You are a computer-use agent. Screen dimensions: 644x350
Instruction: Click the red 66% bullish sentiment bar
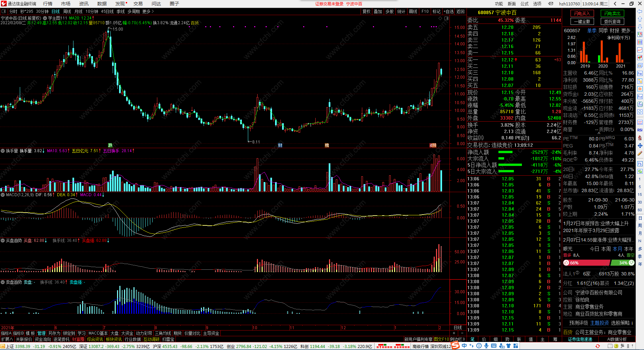click(x=587, y=263)
